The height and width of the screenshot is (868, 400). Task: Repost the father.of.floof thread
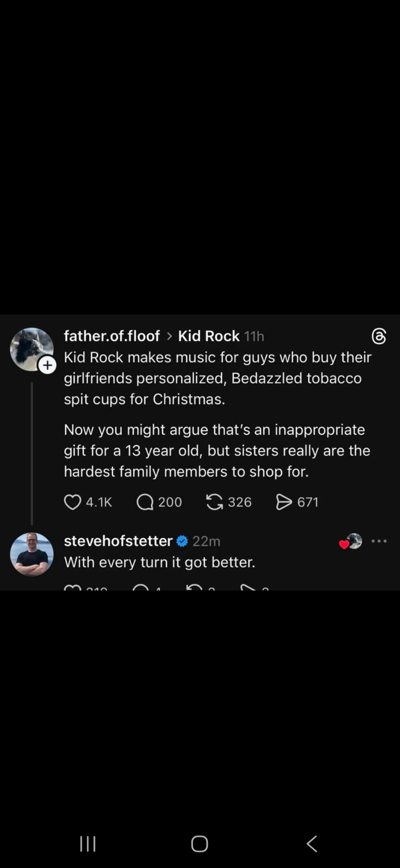point(214,502)
